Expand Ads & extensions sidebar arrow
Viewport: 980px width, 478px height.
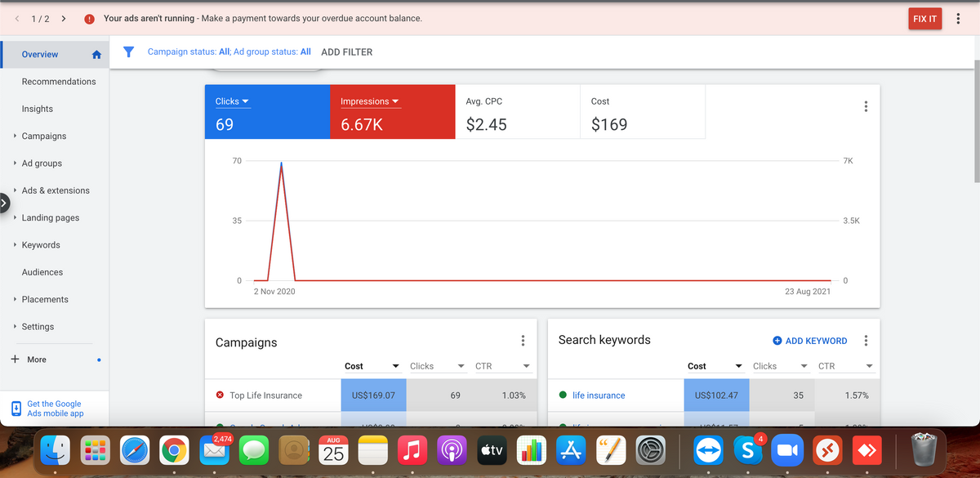click(x=15, y=190)
